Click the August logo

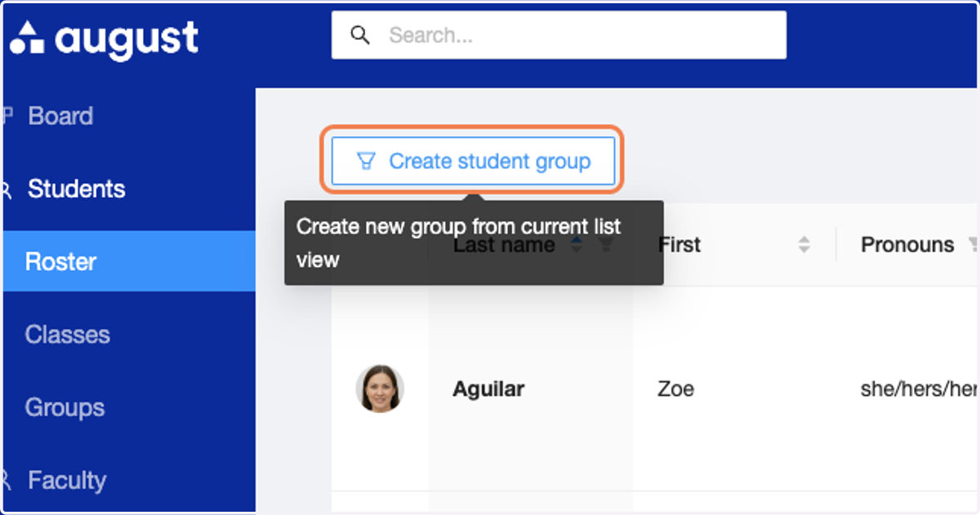[x=104, y=38]
